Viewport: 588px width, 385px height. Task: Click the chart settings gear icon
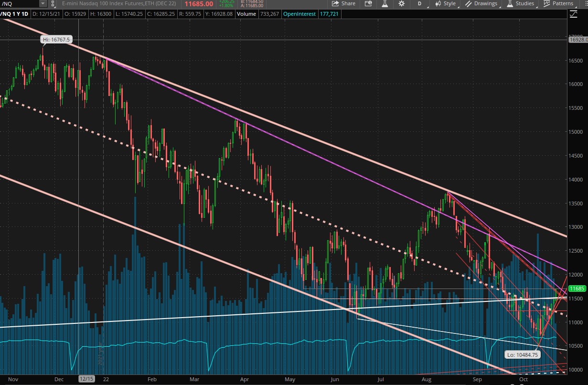401,3
